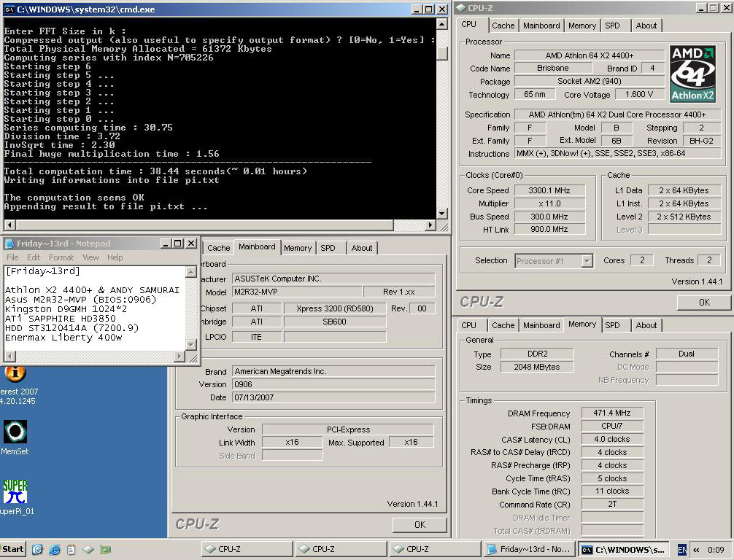This screenshot has height=560, width=734.
Task: Click the CPU-Z title bar chip icon
Action: 461,7
